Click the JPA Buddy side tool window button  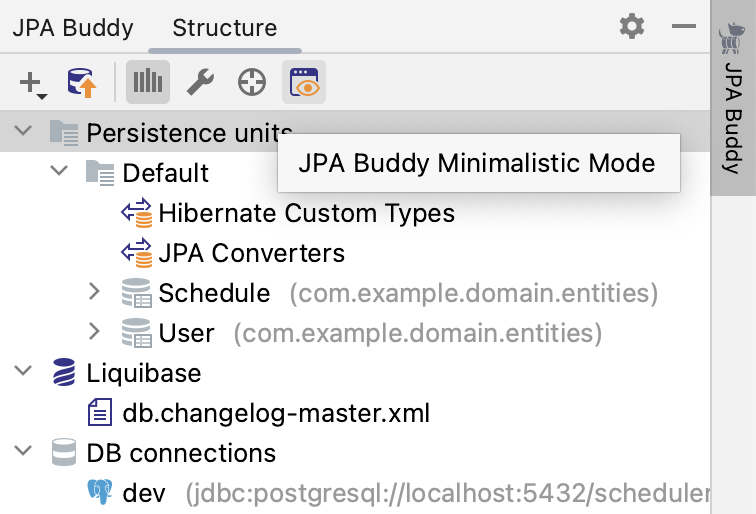point(733,100)
